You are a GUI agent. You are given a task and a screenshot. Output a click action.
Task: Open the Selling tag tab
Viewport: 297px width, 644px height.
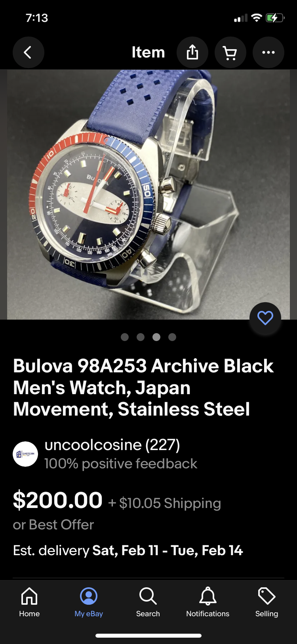(x=267, y=602)
